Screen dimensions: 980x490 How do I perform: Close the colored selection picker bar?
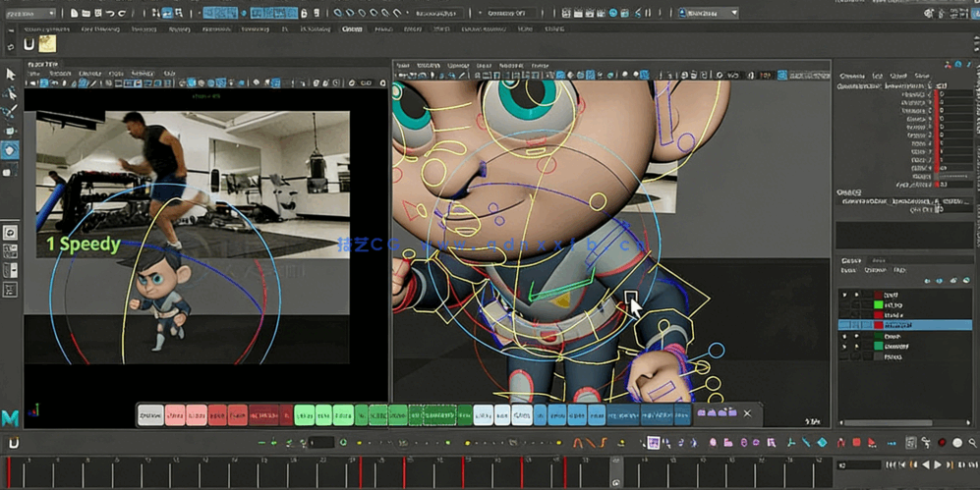747,414
